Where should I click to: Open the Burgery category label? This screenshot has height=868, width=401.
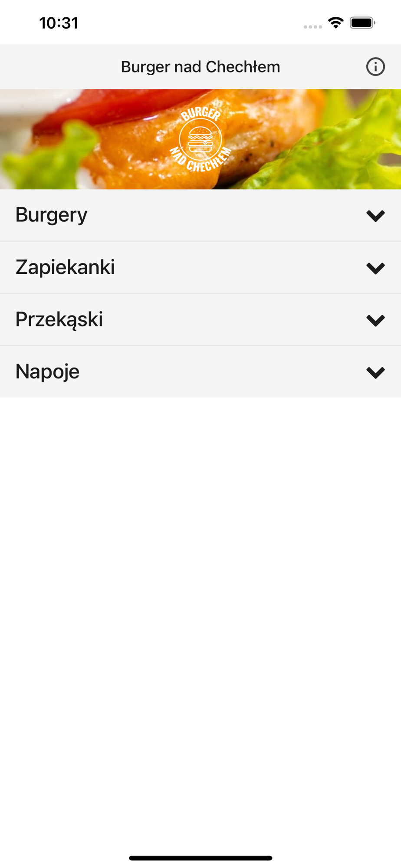(x=52, y=215)
